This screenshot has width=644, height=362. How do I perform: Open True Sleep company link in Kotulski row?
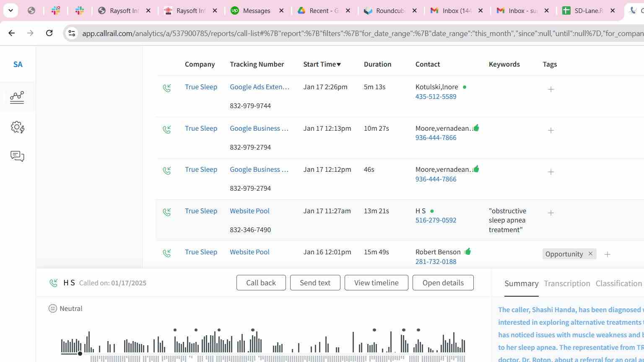tap(201, 87)
